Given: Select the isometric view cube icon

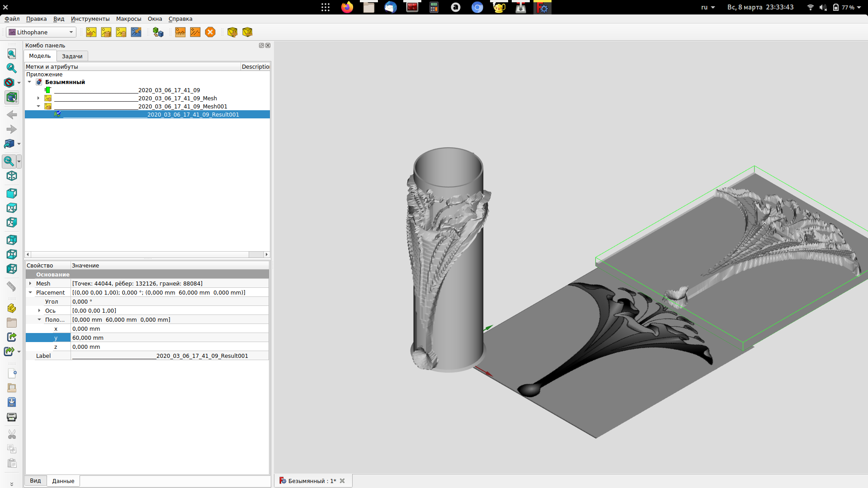Looking at the screenshot, I should 12,176.
